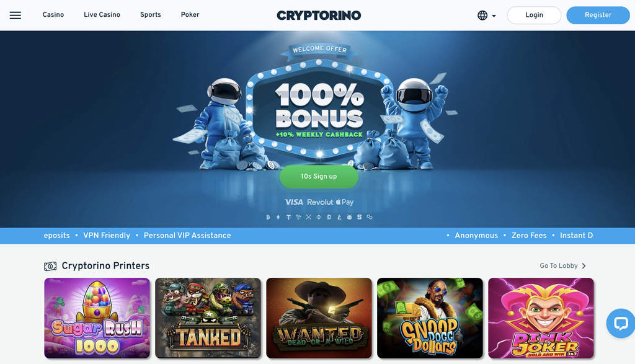Click the Ethereum crypto icon

pyautogui.click(x=278, y=218)
